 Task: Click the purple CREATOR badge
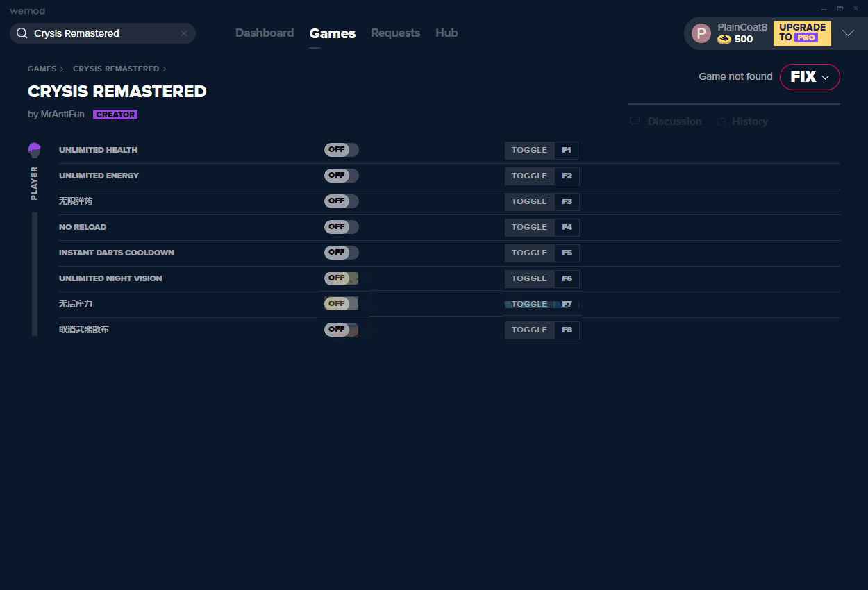click(x=115, y=115)
